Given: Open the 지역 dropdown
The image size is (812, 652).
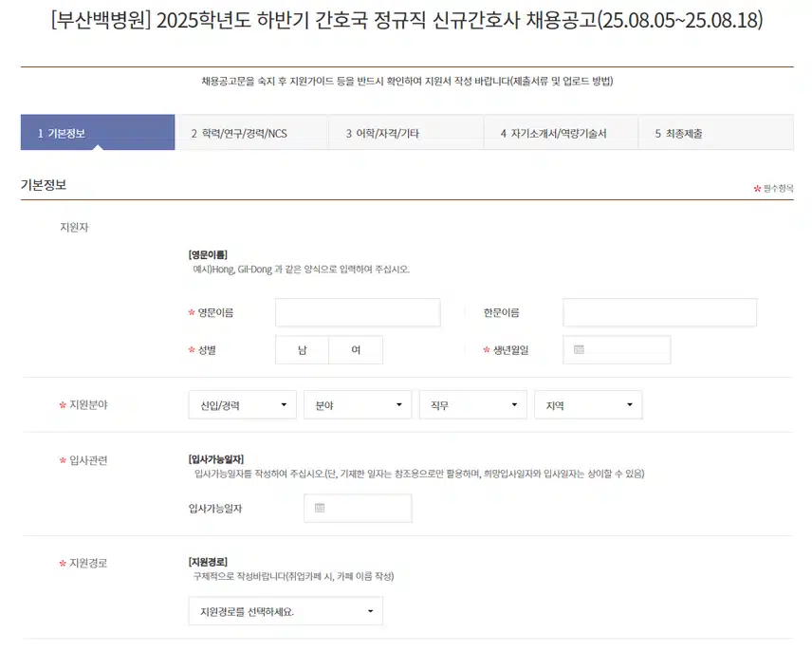Looking at the screenshot, I should click(x=588, y=405).
